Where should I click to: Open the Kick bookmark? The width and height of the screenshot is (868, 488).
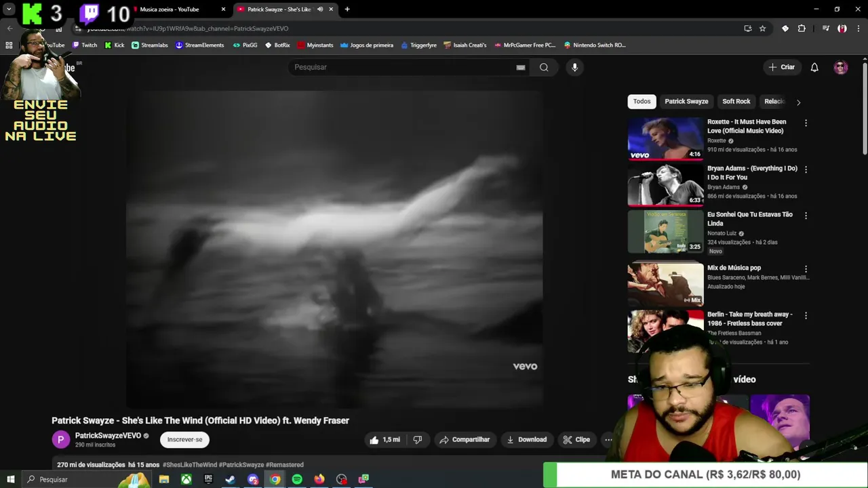tap(115, 45)
